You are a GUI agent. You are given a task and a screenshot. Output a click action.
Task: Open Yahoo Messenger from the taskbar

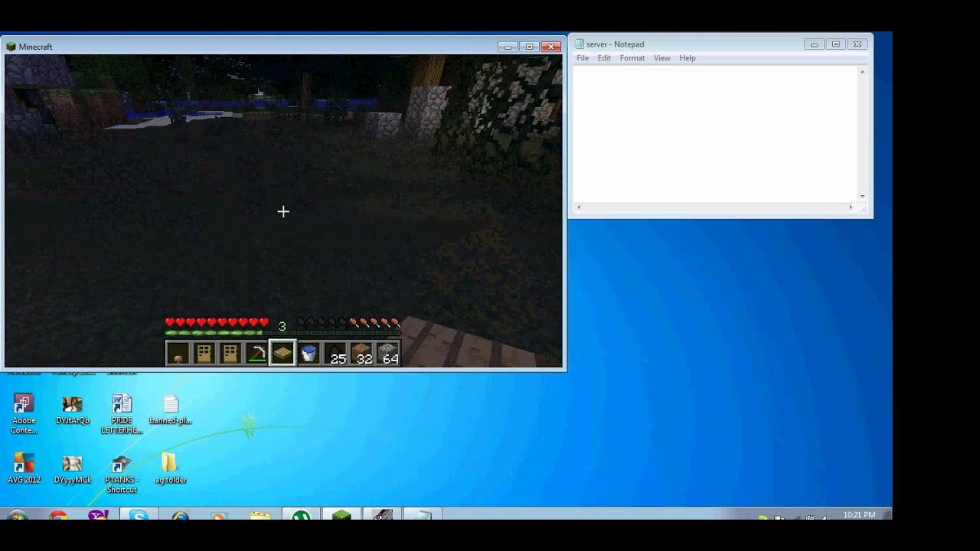99,515
